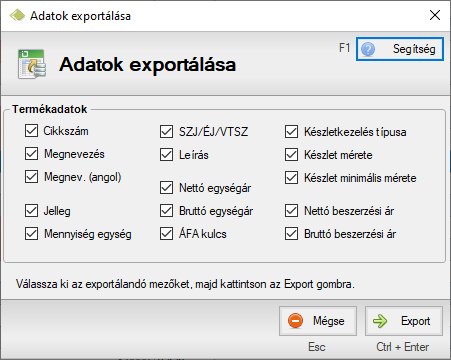
Task: Disable the Megnev. (angol) field
Action: pyautogui.click(x=31, y=177)
